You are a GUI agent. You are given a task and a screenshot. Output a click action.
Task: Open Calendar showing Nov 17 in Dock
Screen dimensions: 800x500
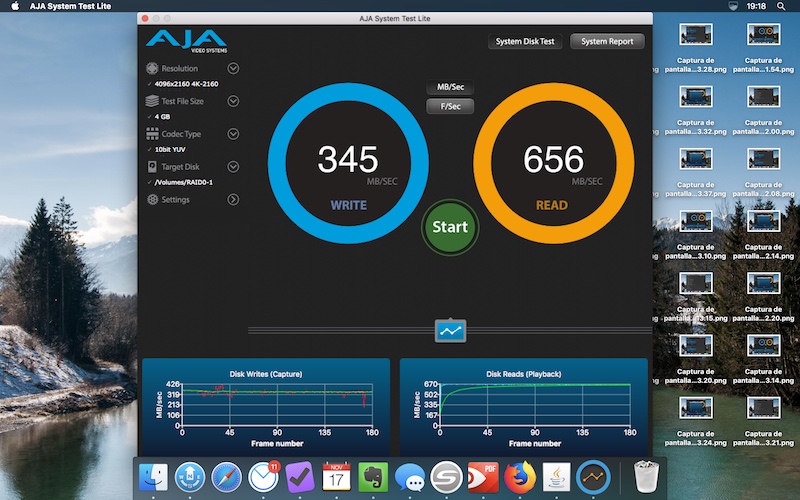336,477
